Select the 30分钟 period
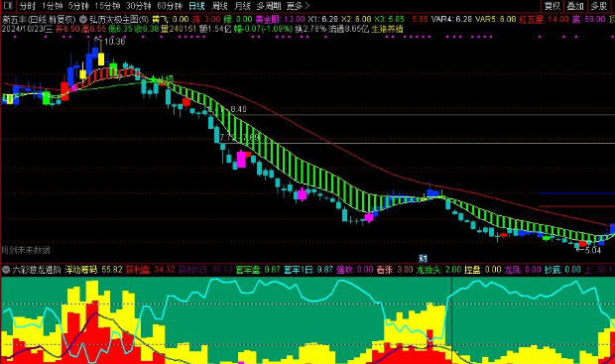Viewport: 615px width, 364px height. coord(139,6)
